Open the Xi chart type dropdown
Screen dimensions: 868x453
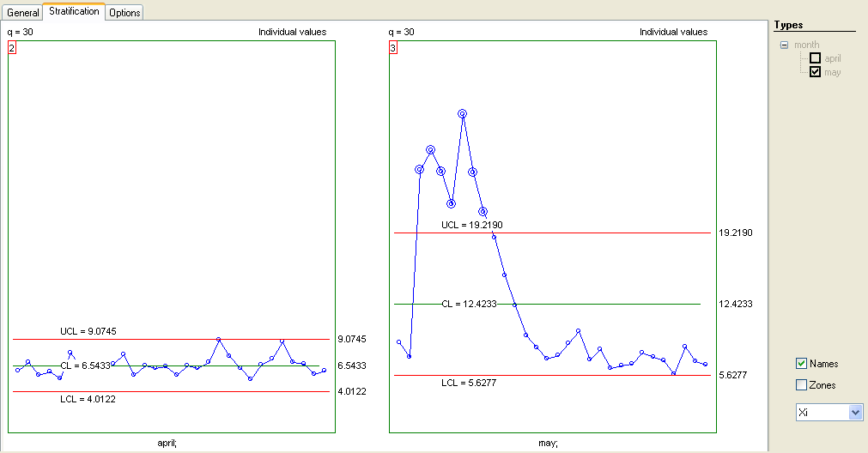854,413
